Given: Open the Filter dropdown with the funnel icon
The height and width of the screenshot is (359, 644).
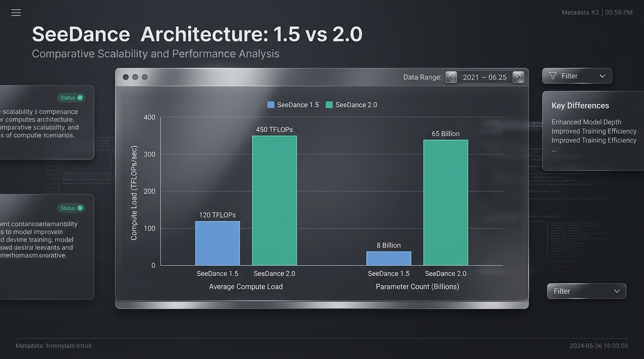Looking at the screenshot, I should click(x=577, y=76).
